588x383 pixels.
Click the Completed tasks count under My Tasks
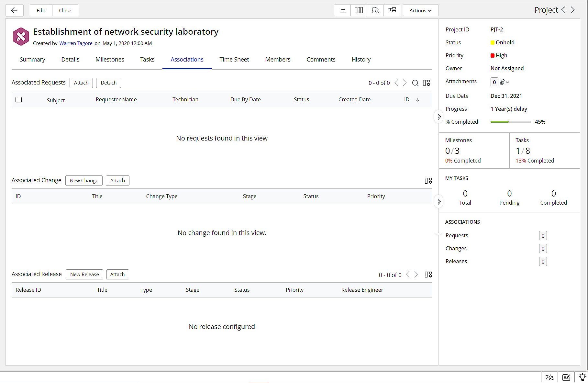tap(554, 194)
